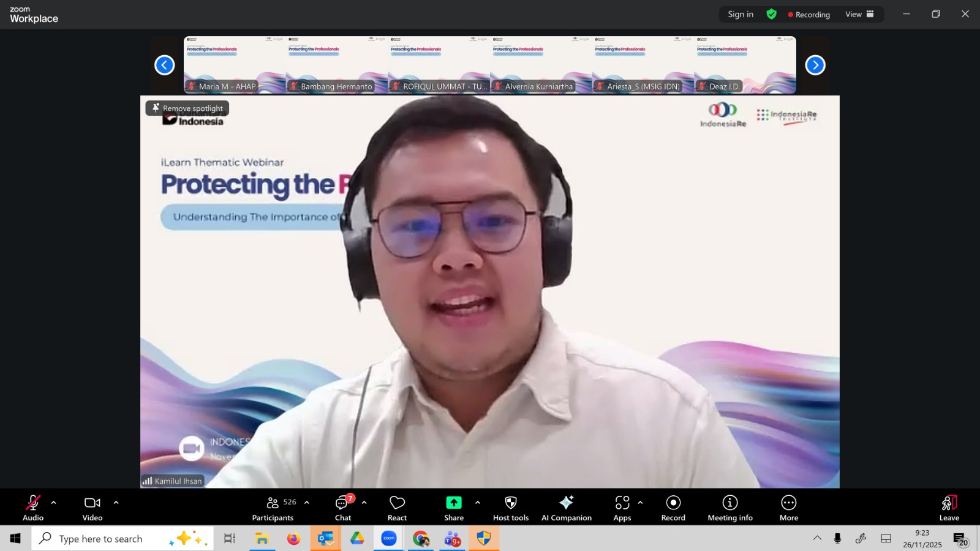Toggle meeting recording with Record button

click(x=673, y=508)
